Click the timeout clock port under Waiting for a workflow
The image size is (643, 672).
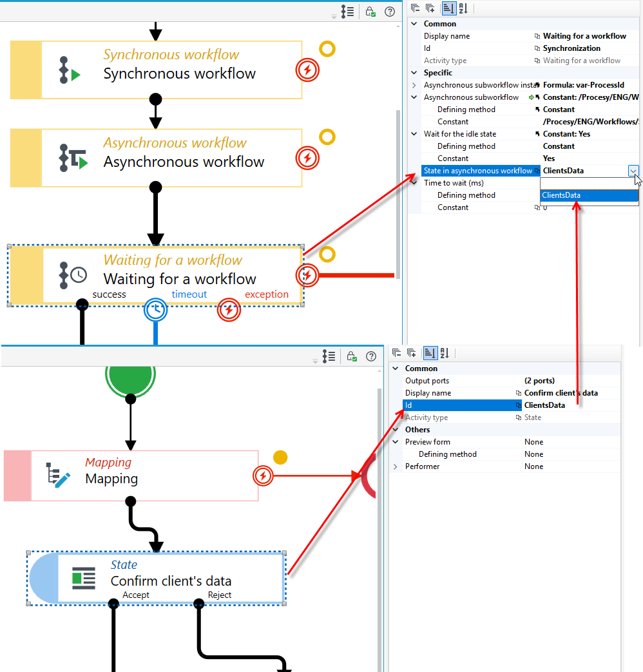coord(156,310)
